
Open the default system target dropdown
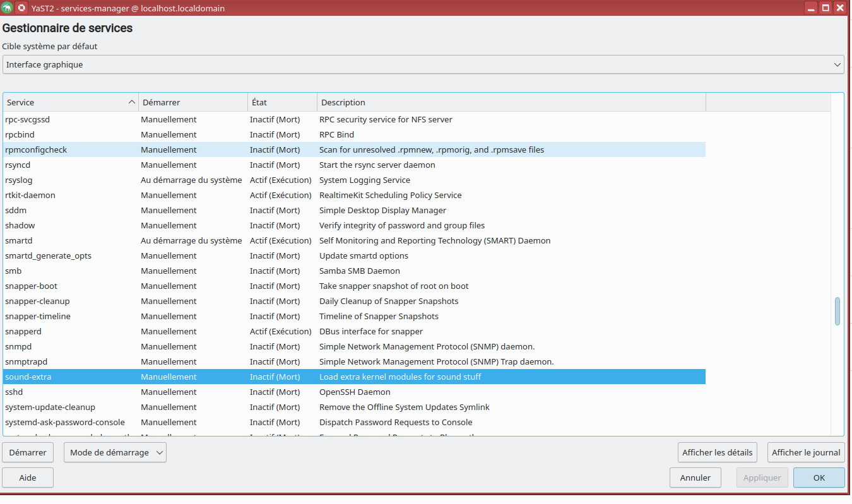pyautogui.click(x=423, y=64)
